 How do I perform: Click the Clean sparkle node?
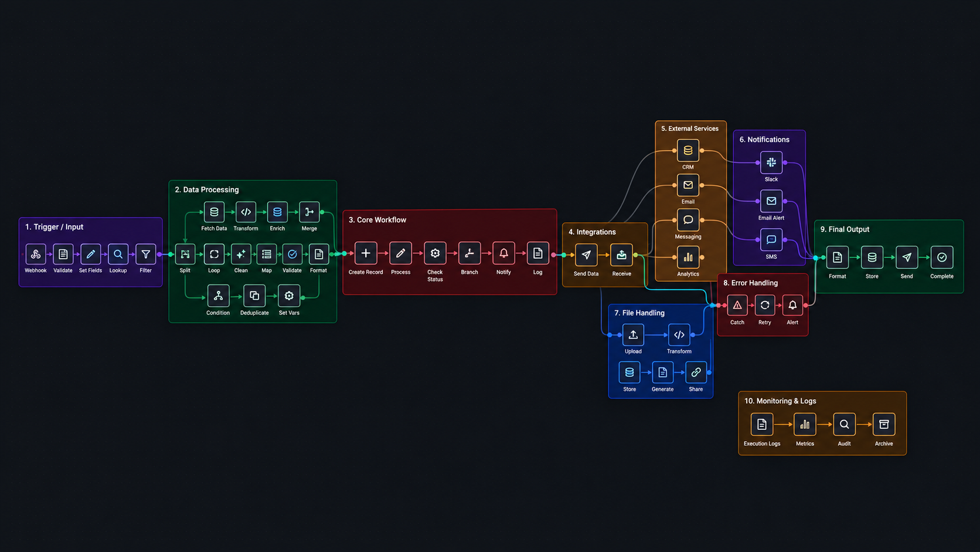(x=241, y=254)
